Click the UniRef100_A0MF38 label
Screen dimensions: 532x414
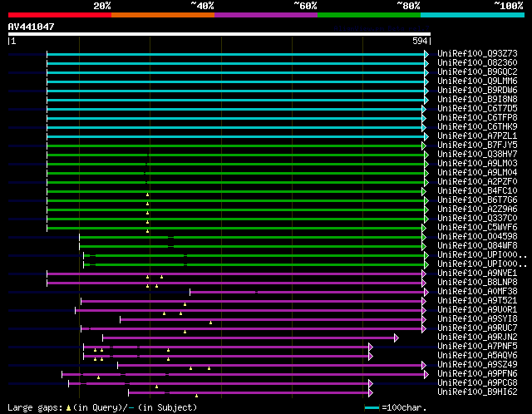[477, 292]
